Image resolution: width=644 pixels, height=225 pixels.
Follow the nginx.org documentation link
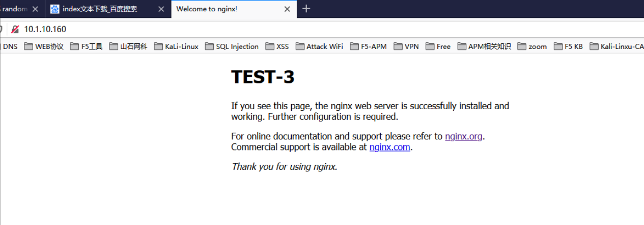coord(463,136)
